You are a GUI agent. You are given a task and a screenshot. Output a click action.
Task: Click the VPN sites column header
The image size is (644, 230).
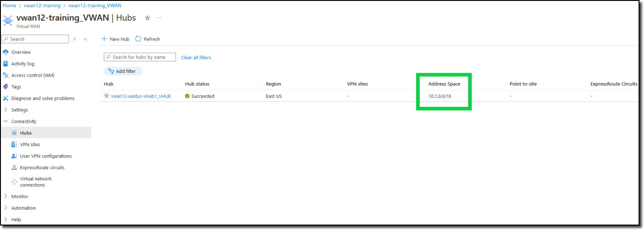pos(357,84)
